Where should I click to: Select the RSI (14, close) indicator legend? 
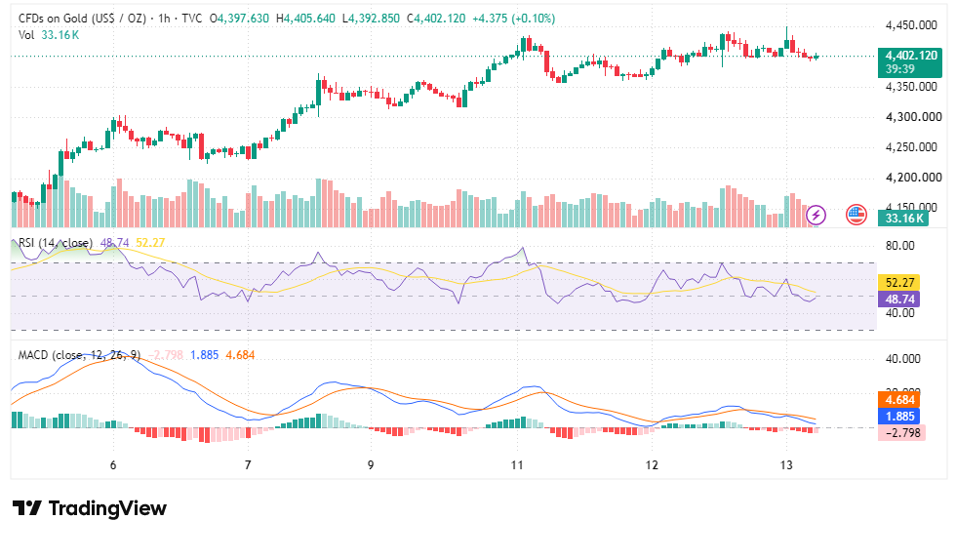pyautogui.click(x=56, y=243)
